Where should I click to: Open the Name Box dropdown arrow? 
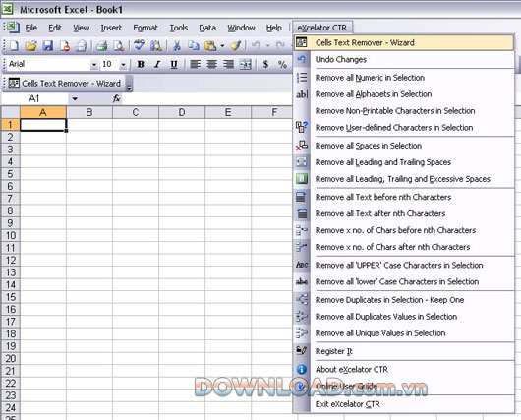pyautogui.click(x=75, y=98)
